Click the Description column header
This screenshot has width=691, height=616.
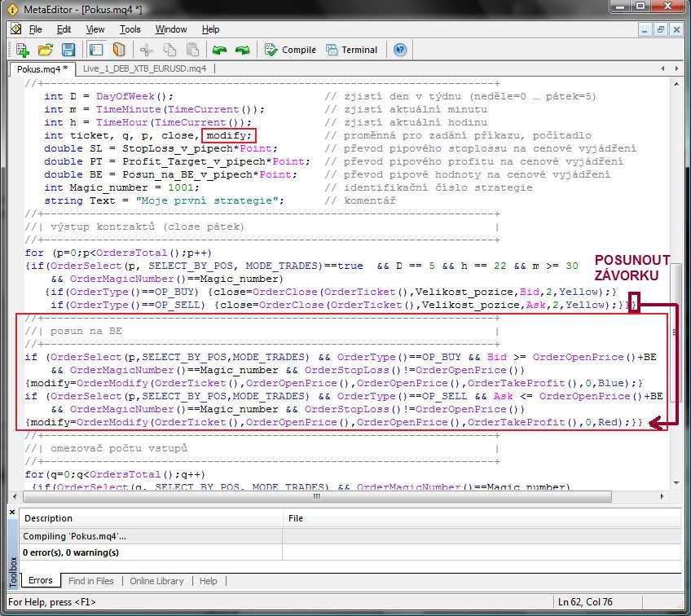tap(152, 518)
